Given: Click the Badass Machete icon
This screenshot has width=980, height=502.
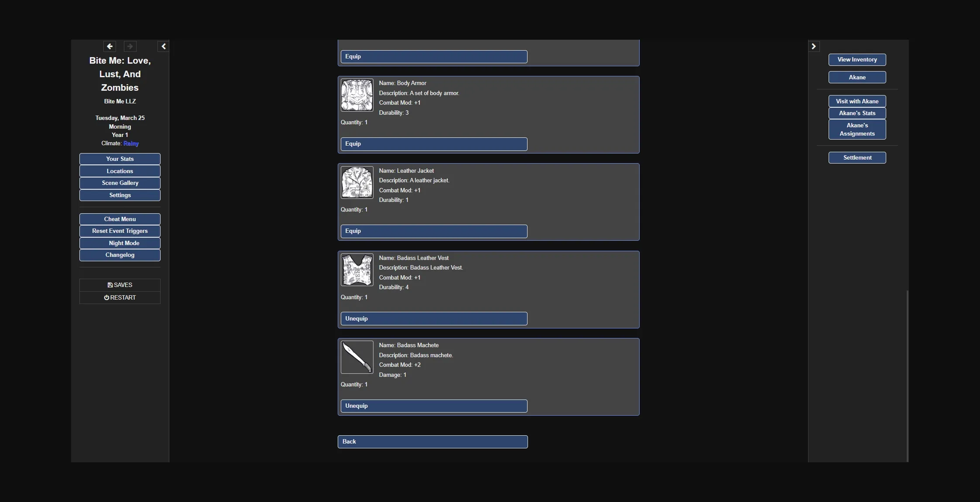Looking at the screenshot, I should (x=356, y=357).
